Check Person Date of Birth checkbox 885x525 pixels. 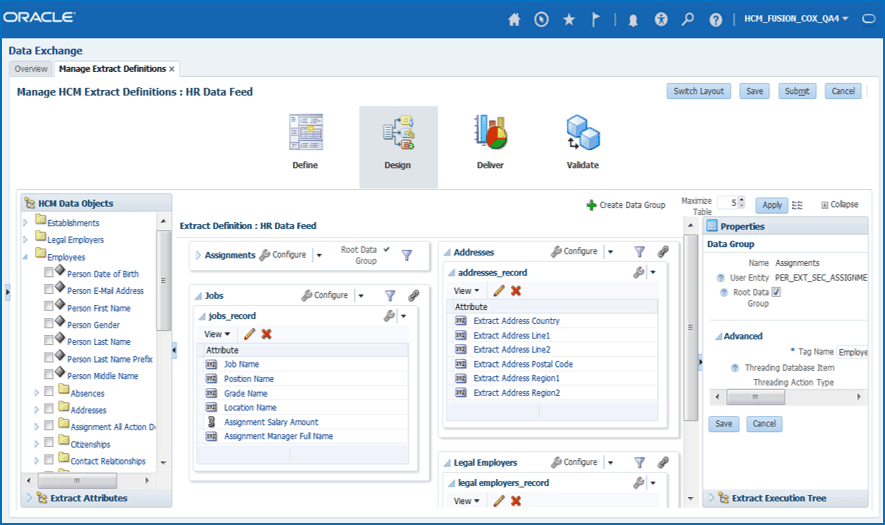point(49,272)
